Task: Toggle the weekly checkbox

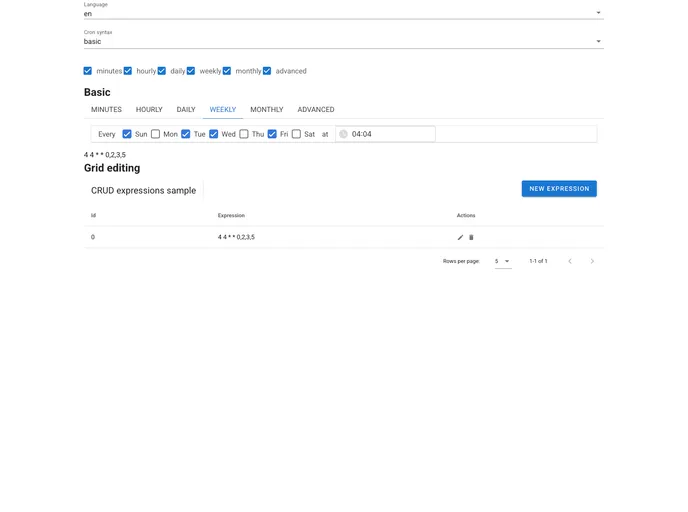Action: point(191,71)
